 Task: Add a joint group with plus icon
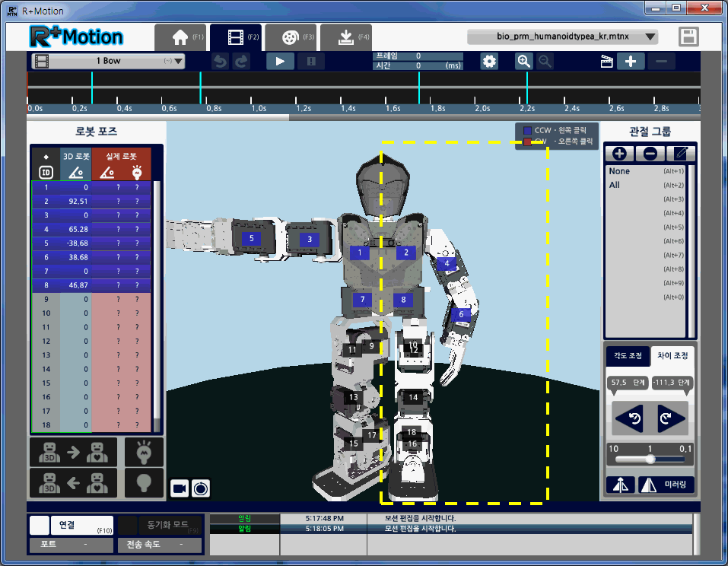(x=619, y=153)
